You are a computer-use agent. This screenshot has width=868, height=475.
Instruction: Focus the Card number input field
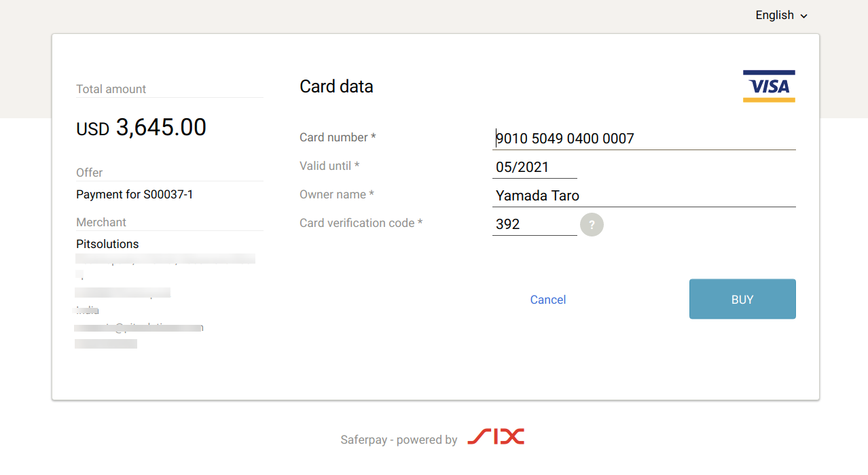tap(644, 139)
